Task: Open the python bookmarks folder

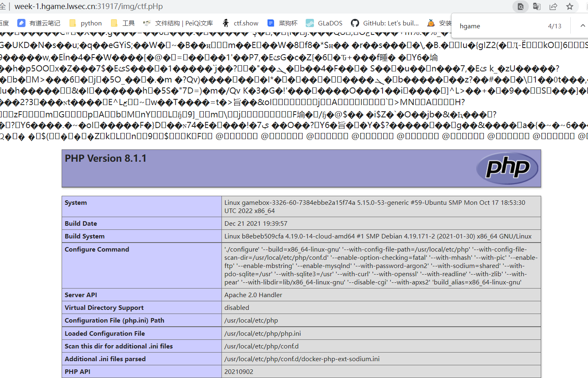Action: coord(85,23)
